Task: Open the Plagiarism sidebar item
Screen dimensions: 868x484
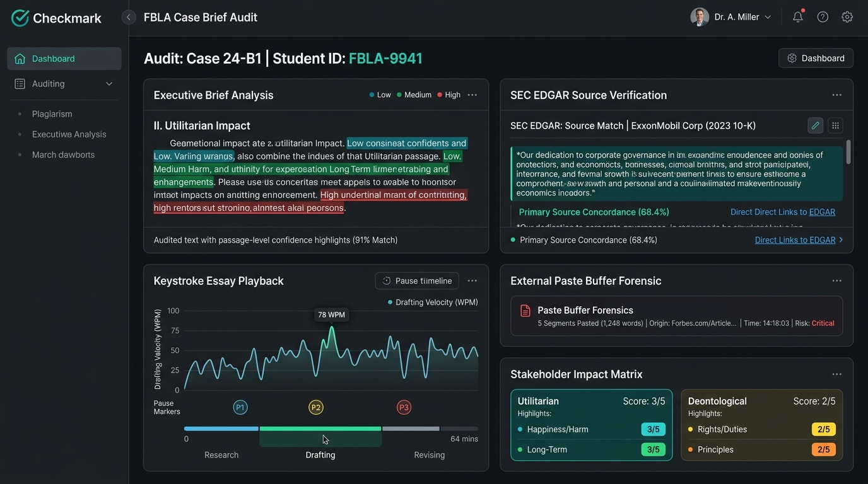Action: coord(52,114)
